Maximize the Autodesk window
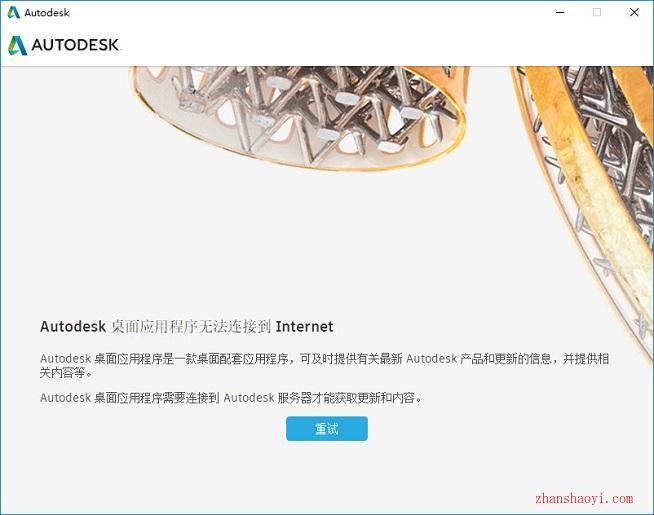Image resolution: width=654 pixels, height=515 pixels. pos(597,13)
